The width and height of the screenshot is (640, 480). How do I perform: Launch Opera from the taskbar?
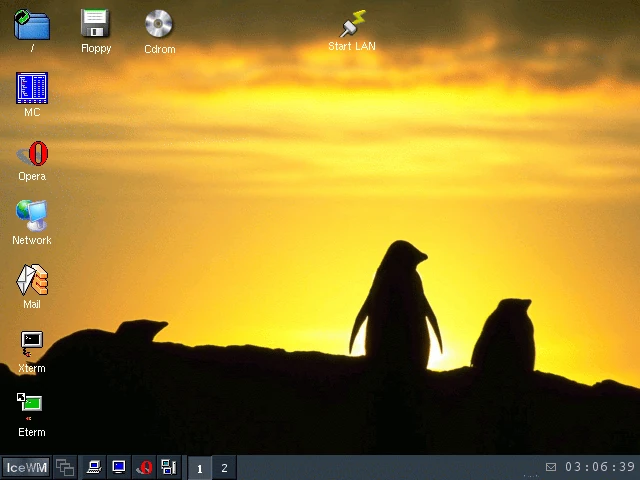(x=144, y=467)
